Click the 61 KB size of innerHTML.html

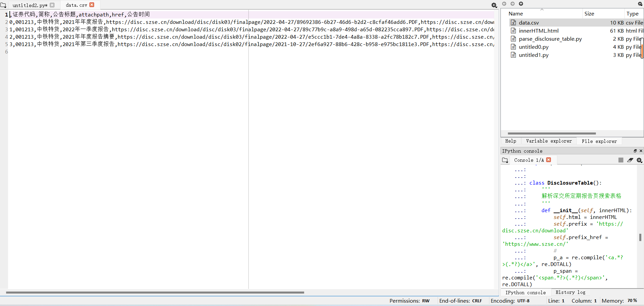click(x=617, y=31)
